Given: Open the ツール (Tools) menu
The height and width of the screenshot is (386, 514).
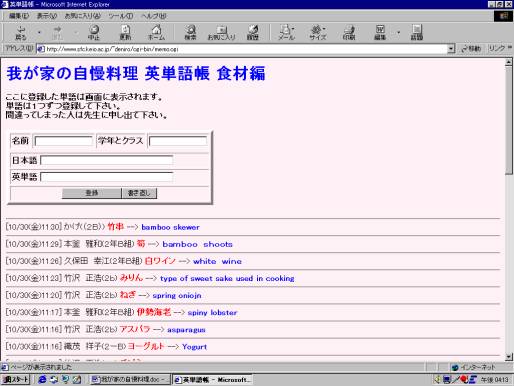Looking at the screenshot, I should tap(121, 16).
